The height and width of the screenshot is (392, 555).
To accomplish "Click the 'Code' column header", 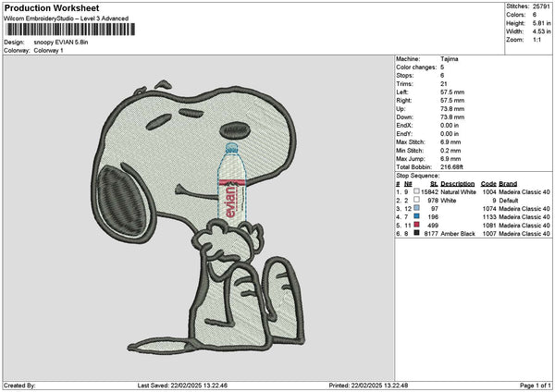I will click(x=488, y=184).
